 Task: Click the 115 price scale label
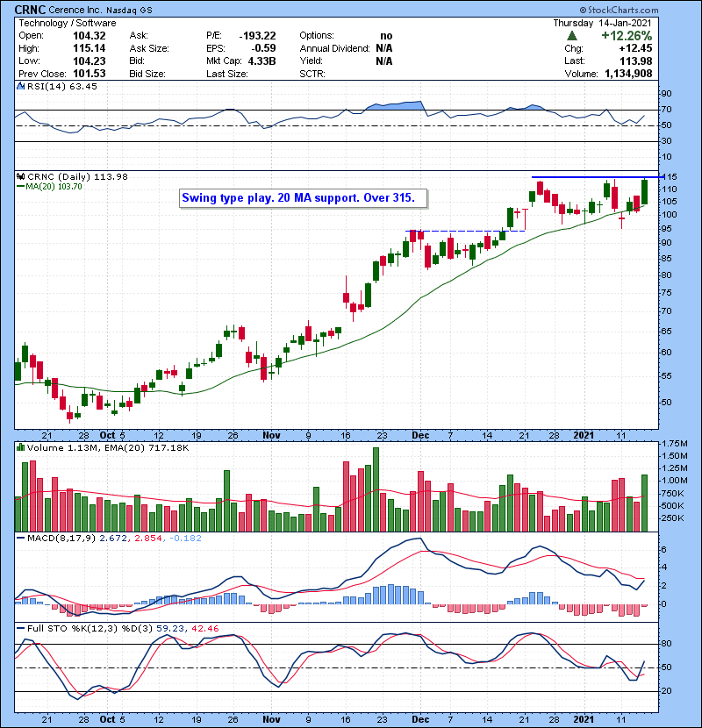pyautogui.click(x=670, y=177)
